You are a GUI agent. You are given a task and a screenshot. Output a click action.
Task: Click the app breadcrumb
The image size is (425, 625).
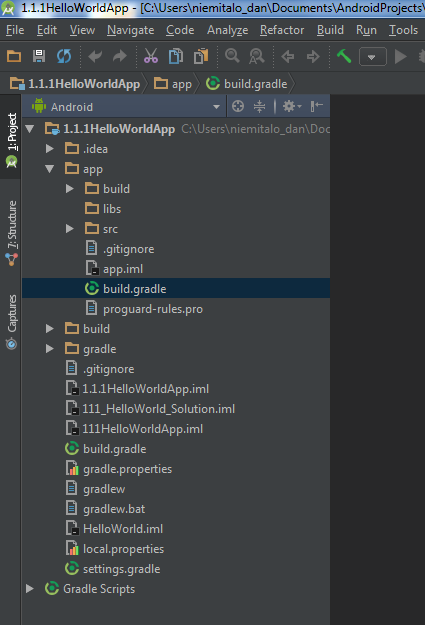pyautogui.click(x=173, y=84)
